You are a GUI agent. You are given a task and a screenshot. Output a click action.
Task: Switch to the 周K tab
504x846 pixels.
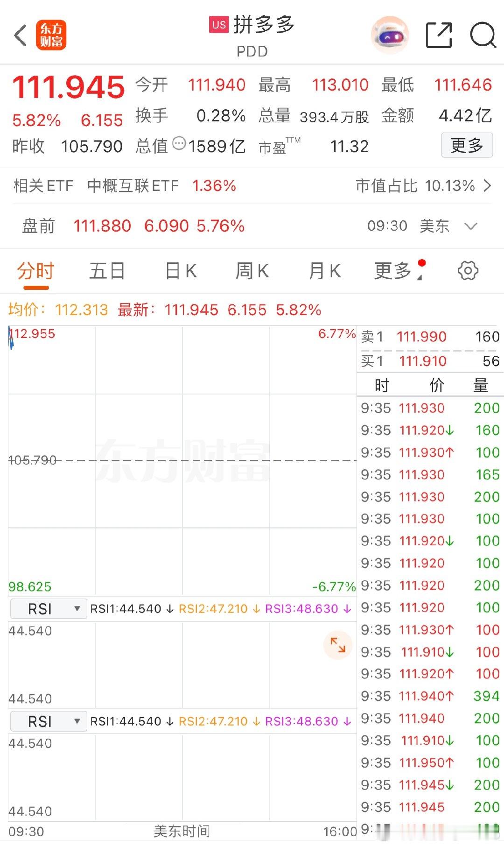(252, 271)
